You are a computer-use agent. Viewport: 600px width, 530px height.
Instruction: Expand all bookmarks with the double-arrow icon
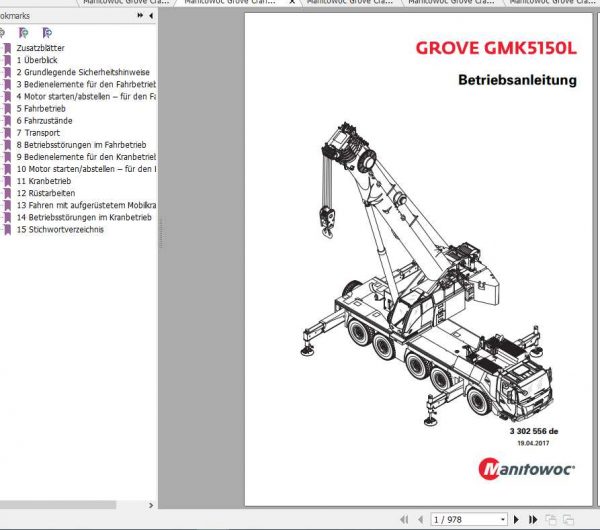coord(140,15)
